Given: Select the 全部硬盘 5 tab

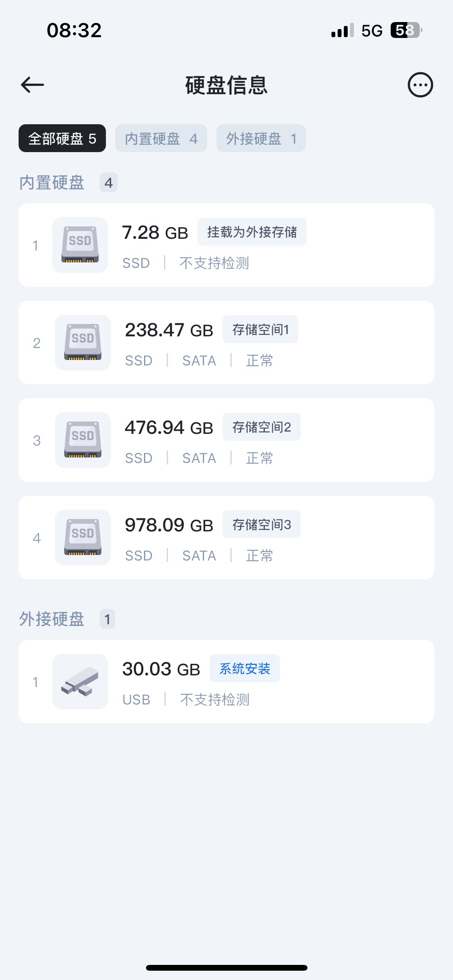Looking at the screenshot, I should (x=62, y=138).
